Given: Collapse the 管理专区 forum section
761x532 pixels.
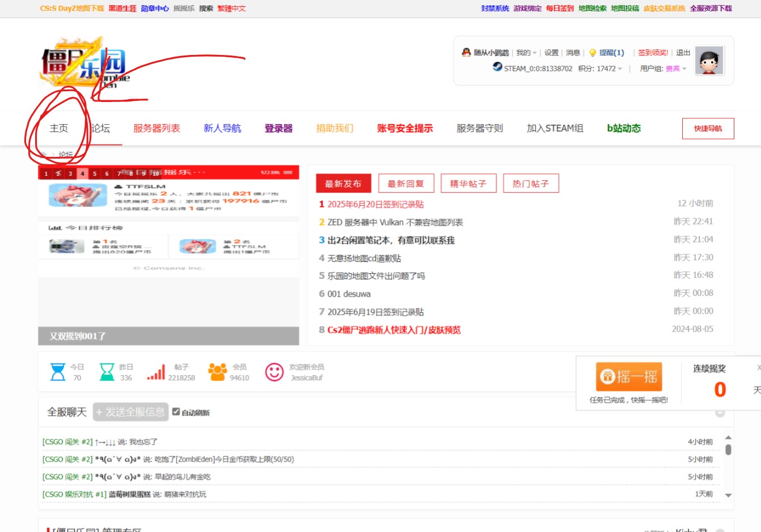Looking at the screenshot, I should coord(720,530).
